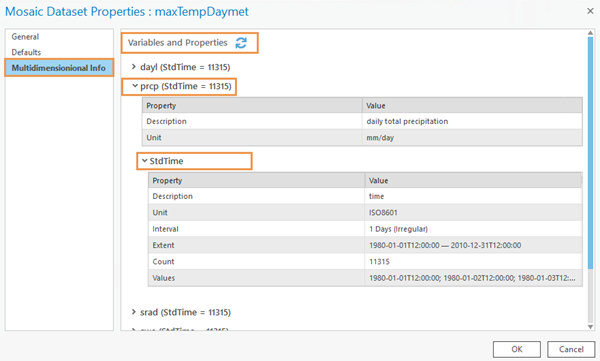This screenshot has width=600, height=361.
Task: Select the StdTime Unit property cell
Action: 257,212
